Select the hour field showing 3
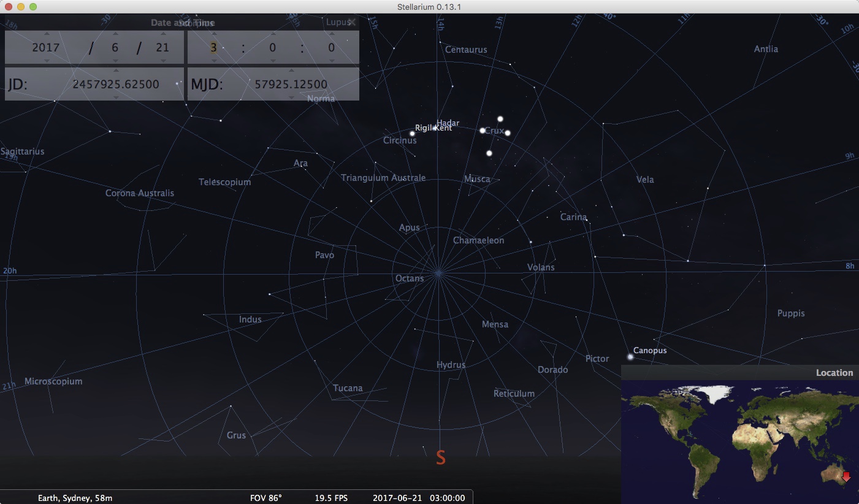Viewport: 859px width, 504px height. pyautogui.click(x=213, y=47)
